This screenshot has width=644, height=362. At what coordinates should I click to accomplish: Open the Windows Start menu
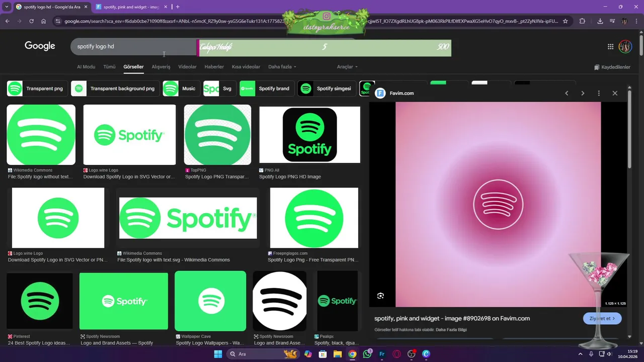[x=218, y=354]
